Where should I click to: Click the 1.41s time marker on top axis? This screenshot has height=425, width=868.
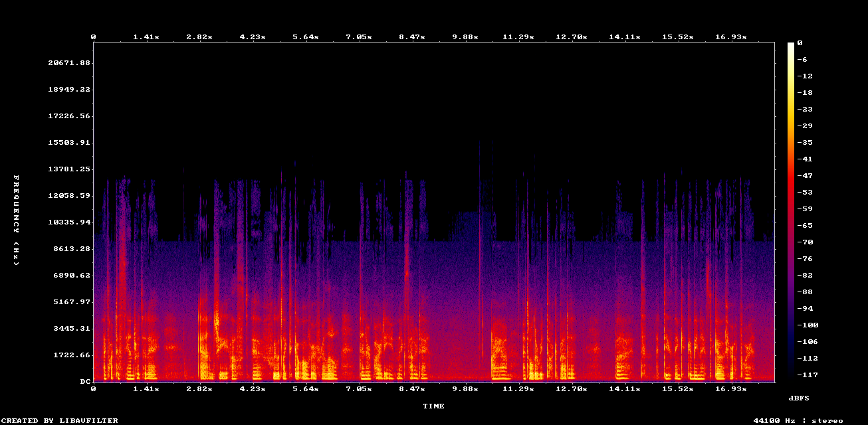click(146, 37)
